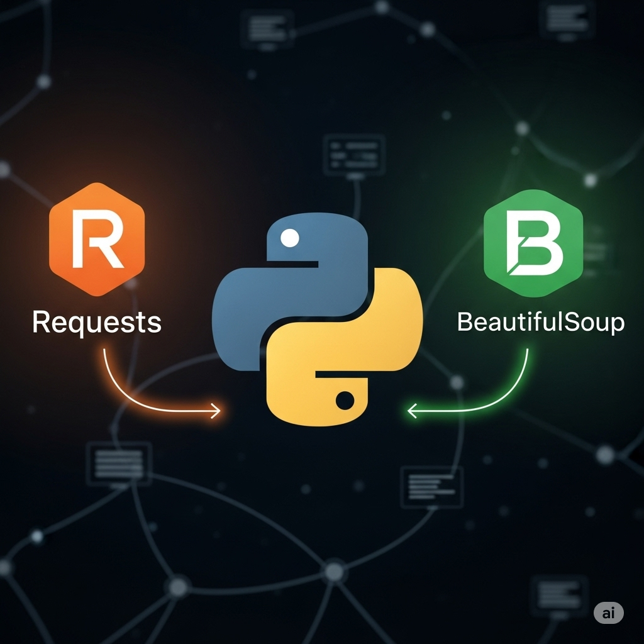Click the "BeautifulSoup" text label

(541, 323)
